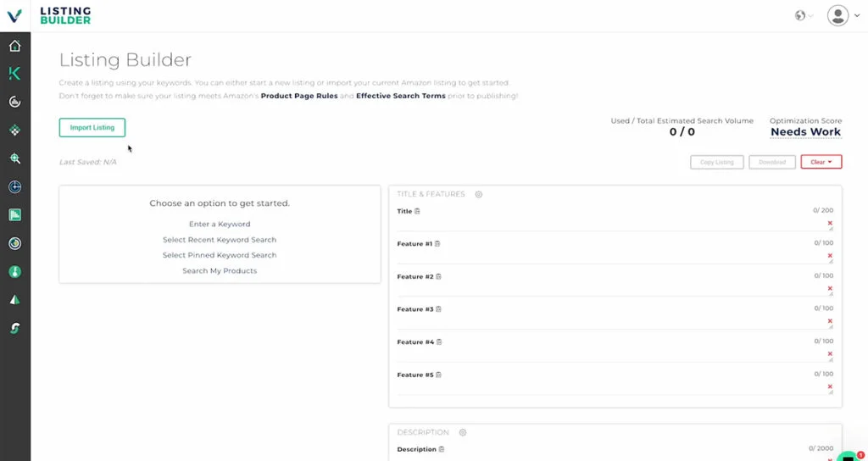The height and width of the screenshot is (461, 868).
Task: Choose the Search My Products option
Action: point(220,270)
